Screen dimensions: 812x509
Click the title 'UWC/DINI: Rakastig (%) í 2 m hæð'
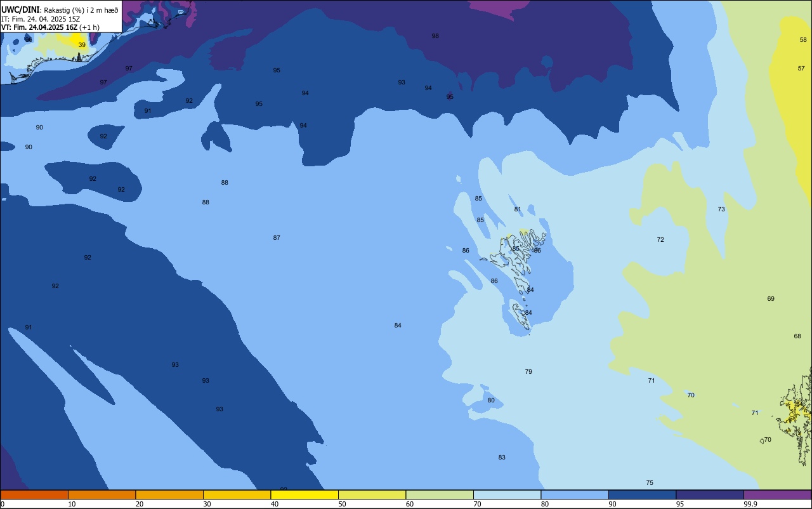(x=60, y=10)
